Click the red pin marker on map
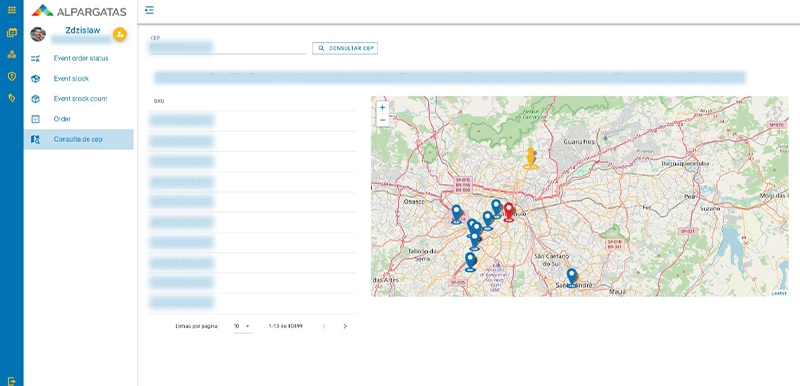The height and width of the screenshot is (386, 800). (x=509, y=212)
